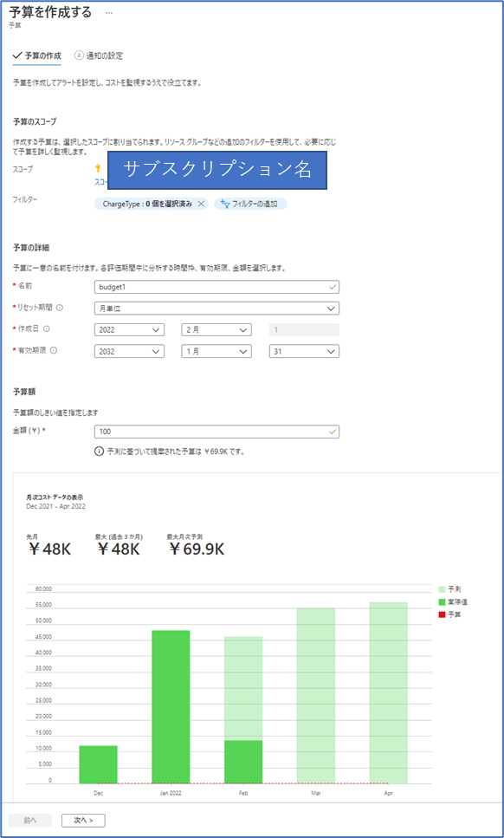Click the disabled 作成日 day field
This screenshot has height=838, width=504.
(304, 330)
